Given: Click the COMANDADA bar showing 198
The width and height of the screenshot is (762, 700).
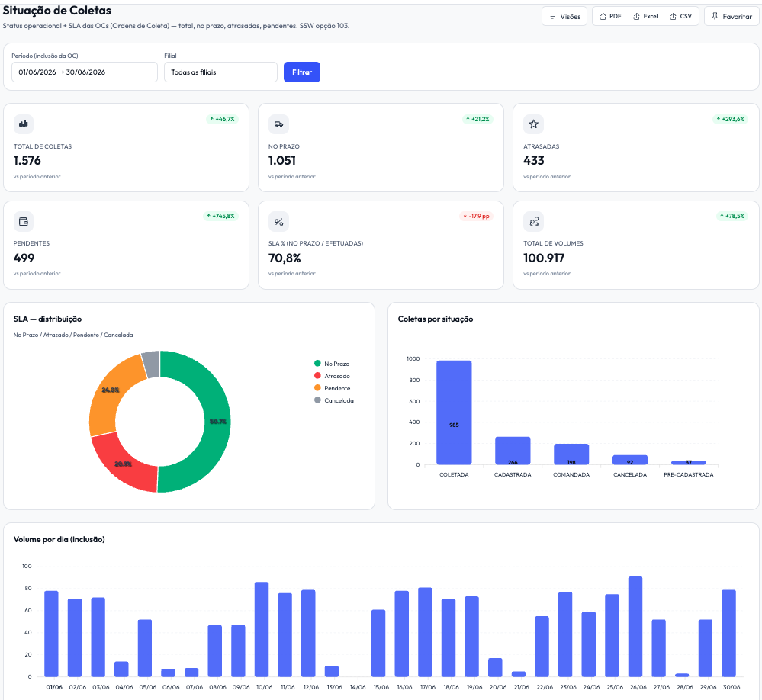Looking at the screenshot, I should pos(571,454).
